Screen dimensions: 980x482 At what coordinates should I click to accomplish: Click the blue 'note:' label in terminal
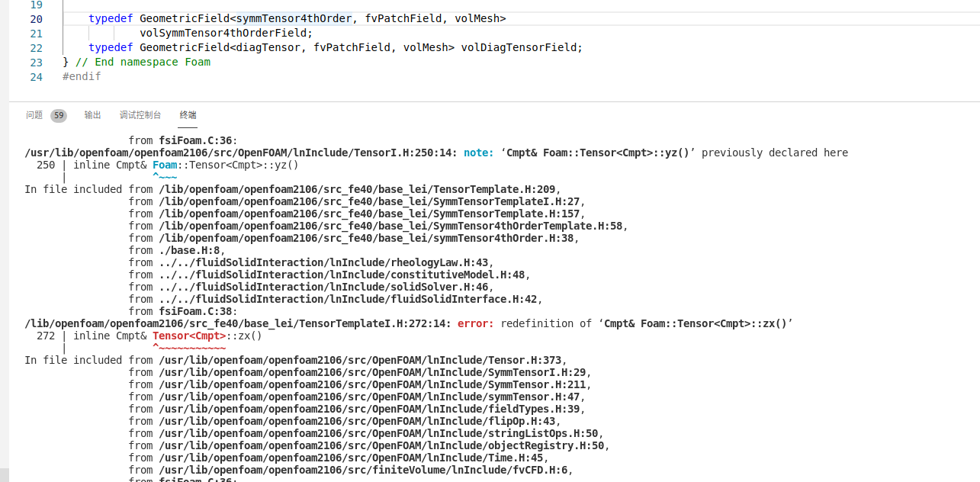(x=479, y=153)
